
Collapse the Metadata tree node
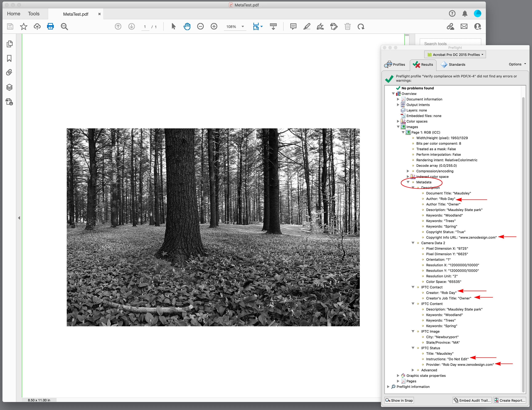point(408,182)
